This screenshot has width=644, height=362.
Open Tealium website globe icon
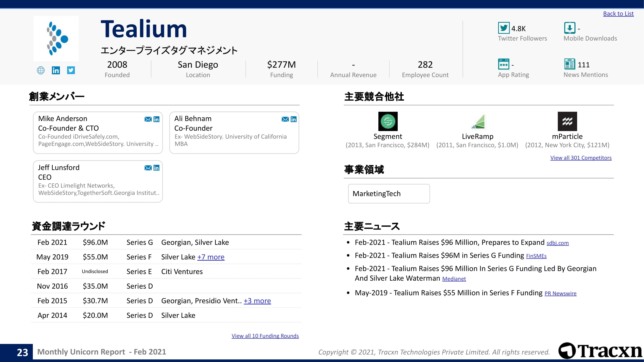[x=41, y=70]
